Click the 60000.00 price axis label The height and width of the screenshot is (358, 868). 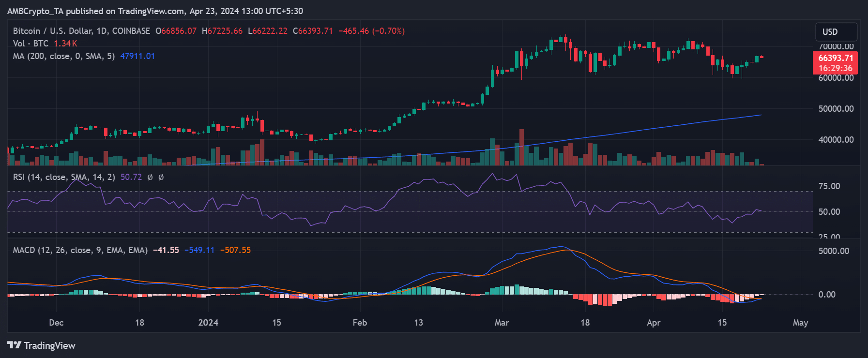pyautogui.click(x=836, y=78)
